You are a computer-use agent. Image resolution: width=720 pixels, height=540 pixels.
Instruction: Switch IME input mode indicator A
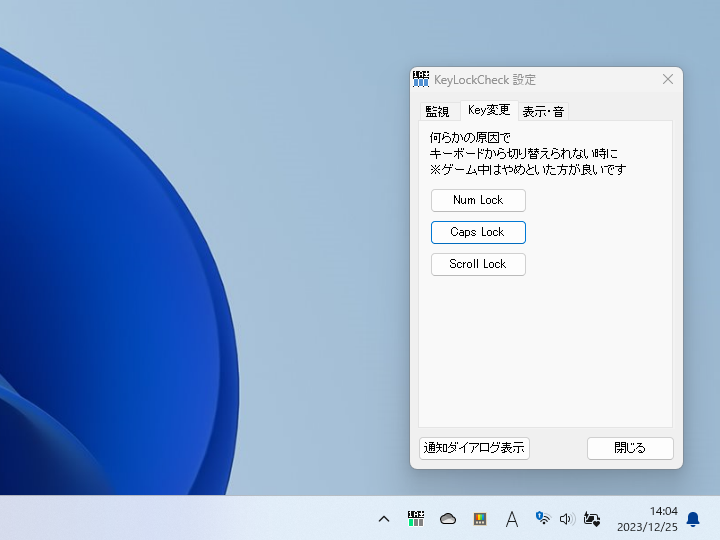click(x=512, y=519)
